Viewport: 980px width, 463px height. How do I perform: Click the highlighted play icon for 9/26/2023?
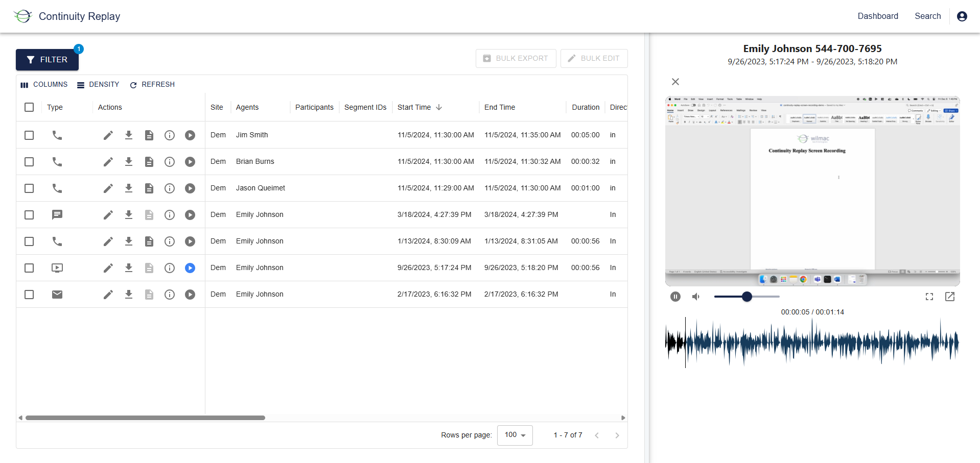pyautogui.click(x=190, y=268)
